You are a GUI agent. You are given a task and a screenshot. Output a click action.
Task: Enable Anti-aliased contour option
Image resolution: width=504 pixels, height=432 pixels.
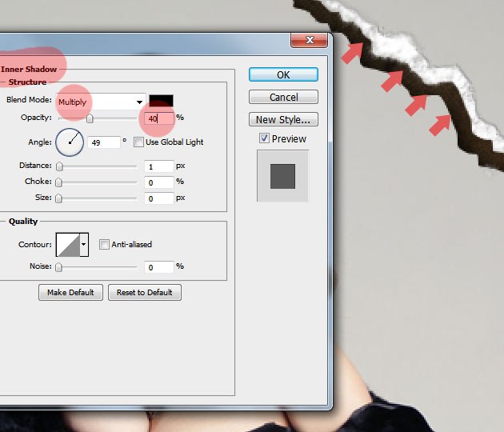pos(104,244)
